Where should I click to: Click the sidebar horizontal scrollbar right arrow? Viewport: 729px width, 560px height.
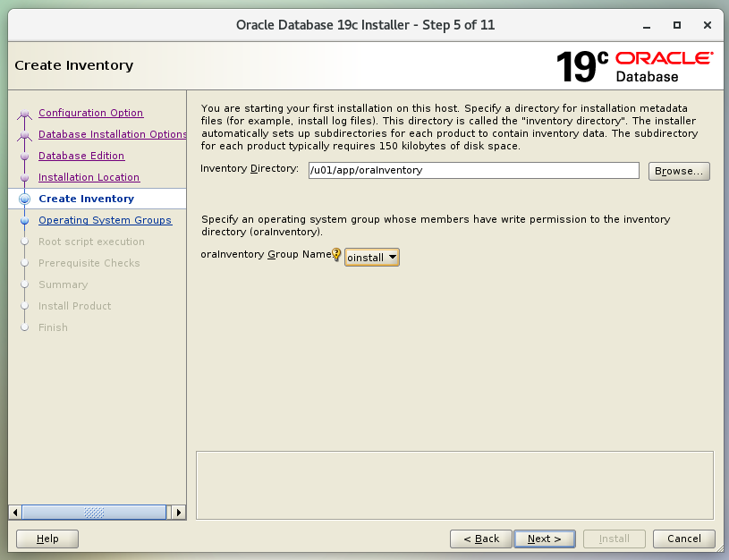click(179, 513)
